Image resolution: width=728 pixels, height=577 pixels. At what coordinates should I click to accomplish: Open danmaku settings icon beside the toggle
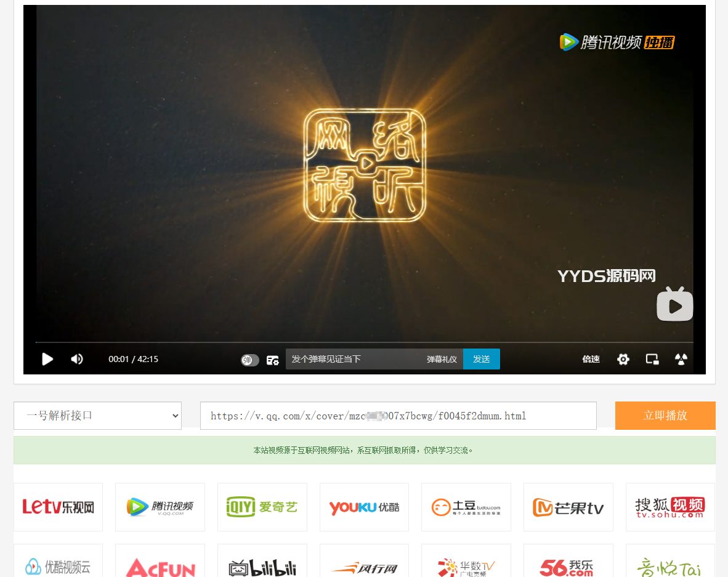(x=272, y=360)
